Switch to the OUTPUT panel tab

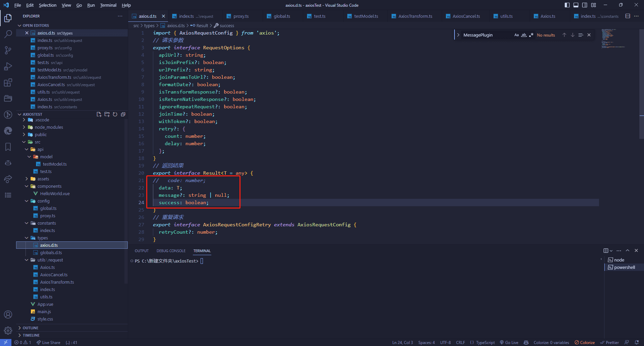pyautogui.click(x=142, y=251)
